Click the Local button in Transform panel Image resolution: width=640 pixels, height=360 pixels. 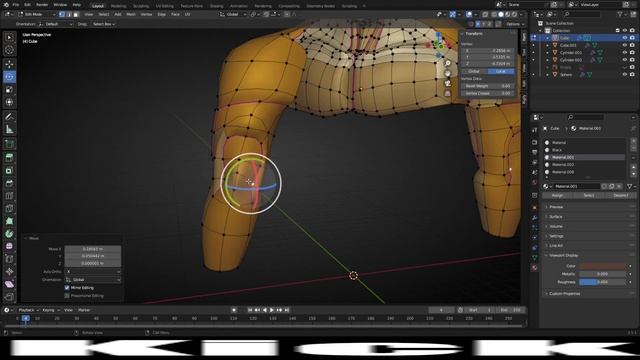[501, 71]
